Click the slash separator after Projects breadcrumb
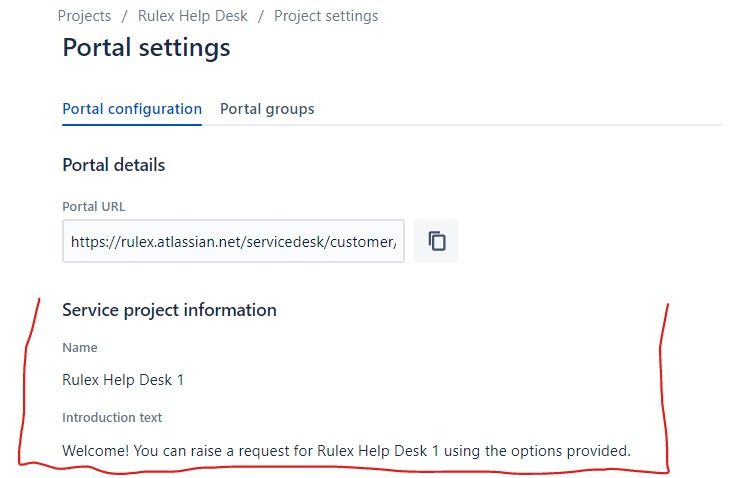The height and width of the screenshot is (478, 744). point(125,16)
